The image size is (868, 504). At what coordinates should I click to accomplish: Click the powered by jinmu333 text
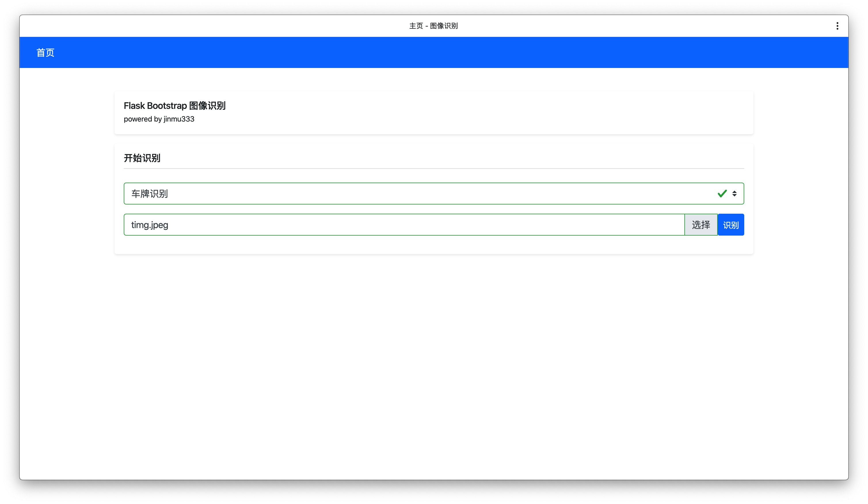[159, 119]
